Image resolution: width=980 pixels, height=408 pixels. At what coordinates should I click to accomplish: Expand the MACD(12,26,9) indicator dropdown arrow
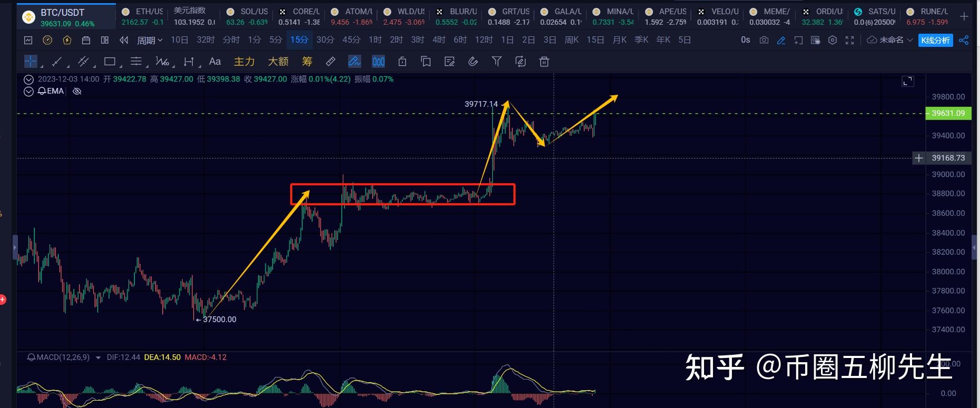coord(98,357)
